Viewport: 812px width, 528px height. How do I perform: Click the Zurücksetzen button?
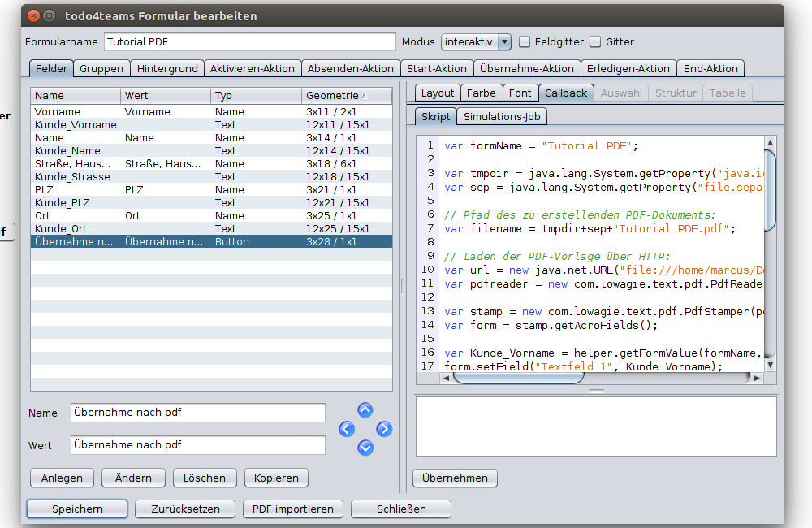[x=185, y=509]
